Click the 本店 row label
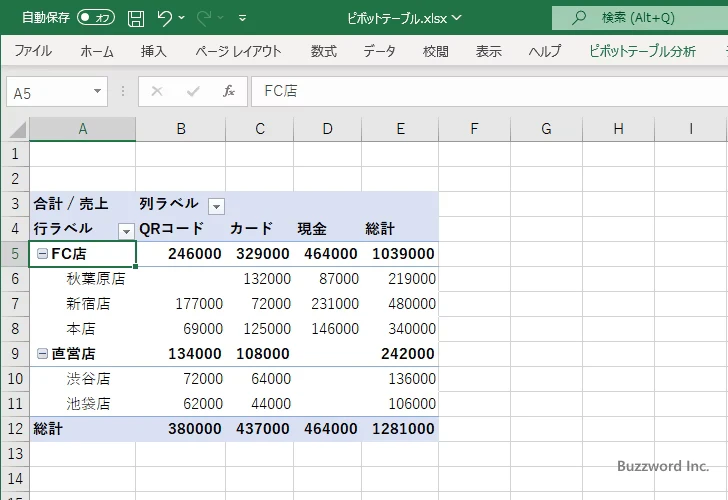The image size is (728, 500). coord(83,329)
